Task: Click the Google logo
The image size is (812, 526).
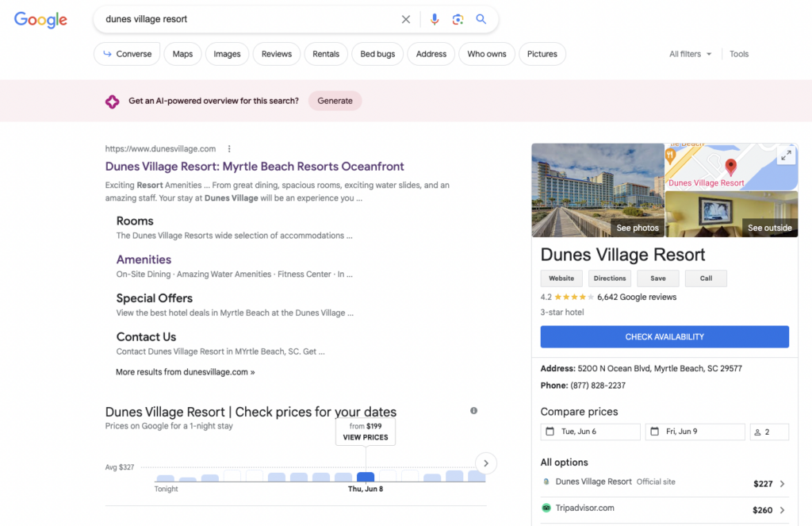Action: 40,19
